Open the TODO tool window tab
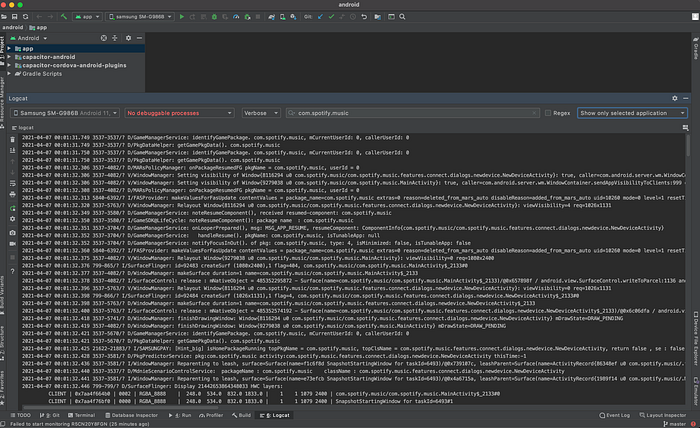Image resolution: width=700 pixels, height=428 pixels. point(21,415)
